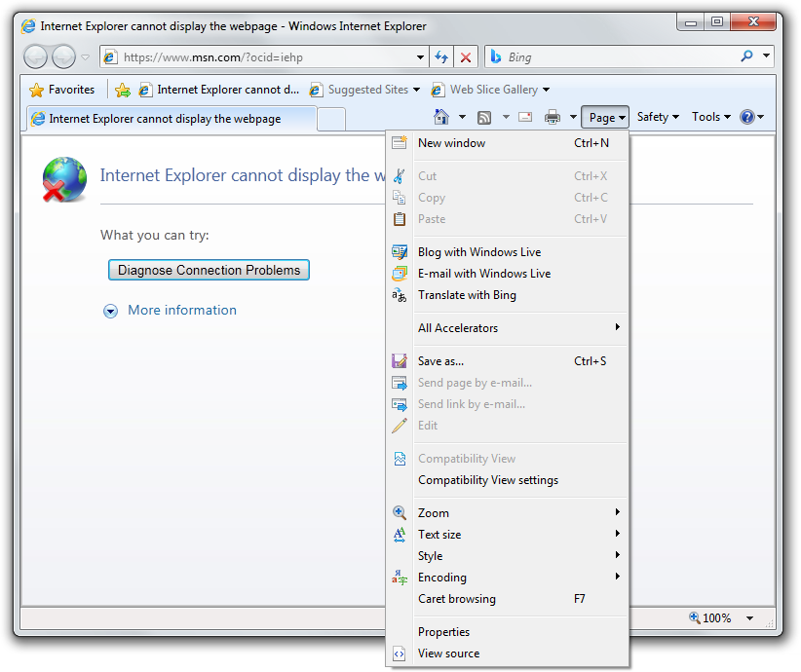
Task: Open Favorites star button
Action: (62, 90)
